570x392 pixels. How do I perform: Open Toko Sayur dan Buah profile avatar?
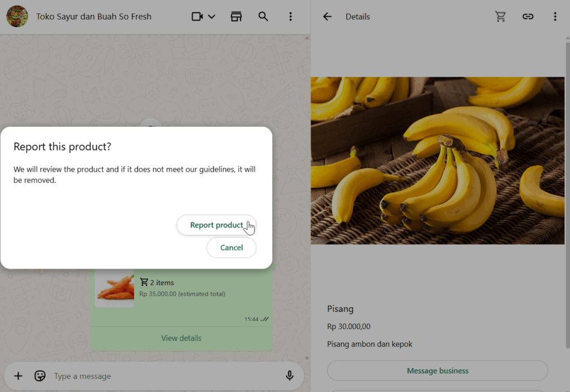coord(17,17)
